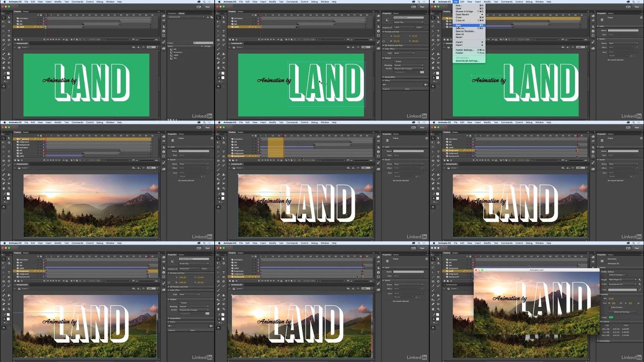The height and width of the screenshot is (362, 644).
Task: Select Oval tool in frame showing Library list
Action: (4, 40)
